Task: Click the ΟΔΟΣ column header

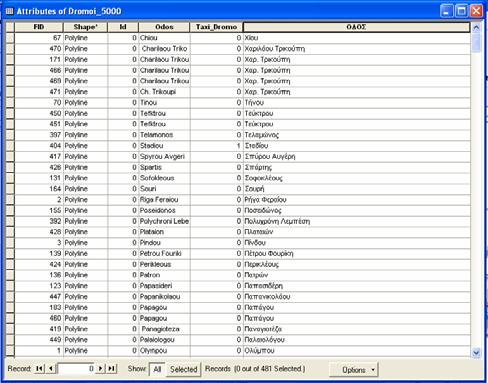Action: [356, 27]
